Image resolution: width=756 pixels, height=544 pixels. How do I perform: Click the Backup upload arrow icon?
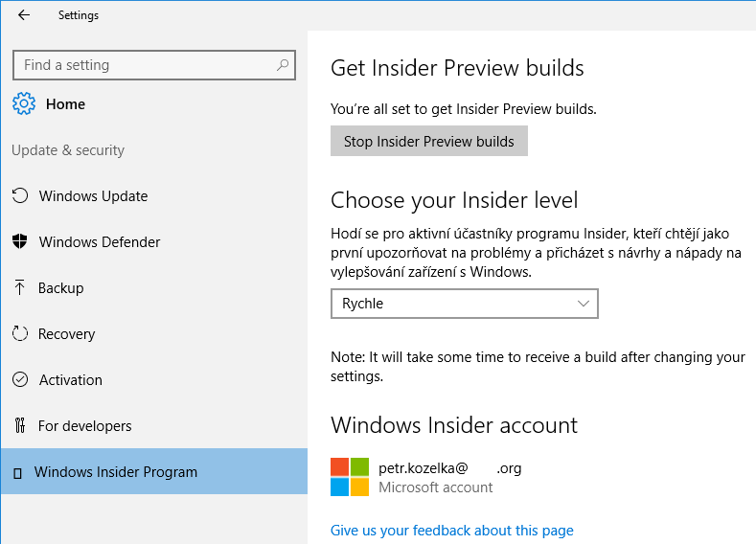point(19,288)
